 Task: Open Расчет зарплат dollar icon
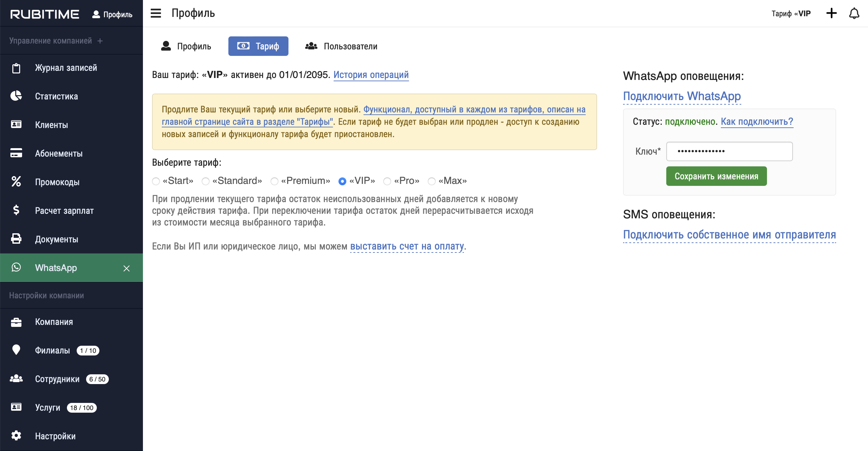click(x=16, y=210)
